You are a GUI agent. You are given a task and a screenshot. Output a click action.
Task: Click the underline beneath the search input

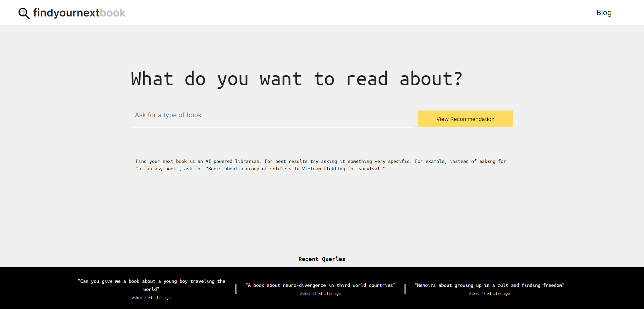click(x=272, y=127)
